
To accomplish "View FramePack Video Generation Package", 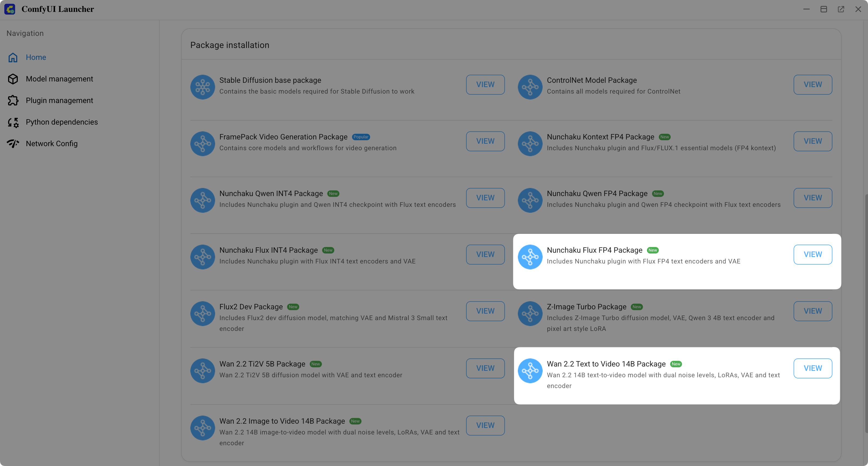I will (485, 141).
